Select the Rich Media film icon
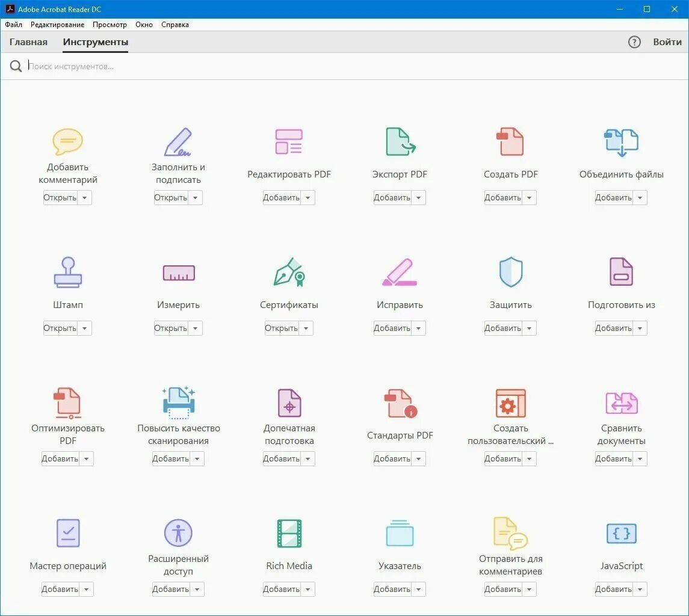This screenshot has width=689, height=616. click(289, 534)
